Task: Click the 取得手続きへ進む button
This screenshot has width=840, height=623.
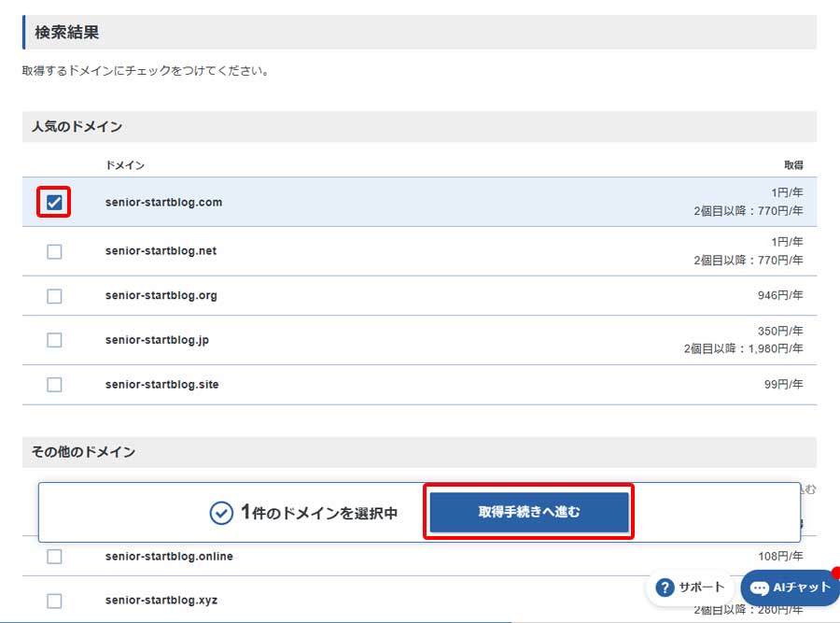Action: tap(528, 511)
